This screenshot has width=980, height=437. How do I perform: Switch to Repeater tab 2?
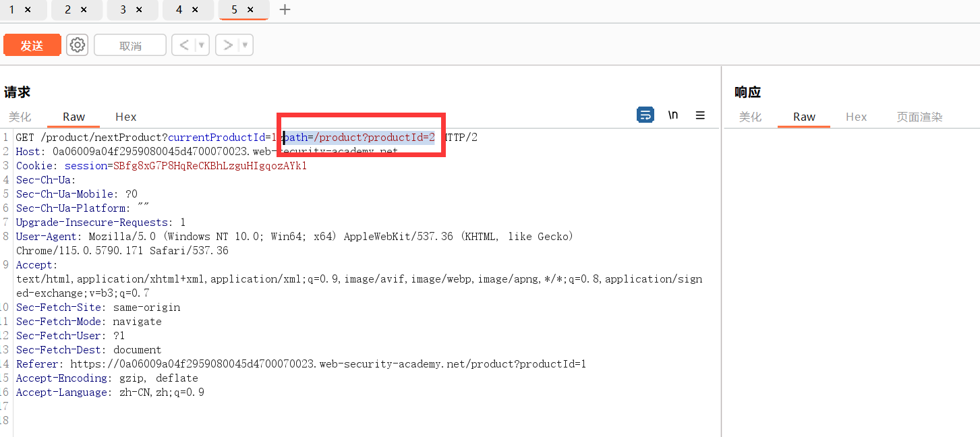pyautogui.click(x=68, y=9)
